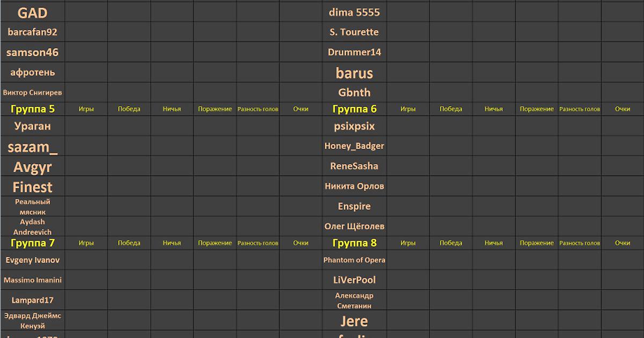Click the Очки column header in Group 5
Image resolution: width=644 pixels, height=338 pixels.
(x=301, y=109)
